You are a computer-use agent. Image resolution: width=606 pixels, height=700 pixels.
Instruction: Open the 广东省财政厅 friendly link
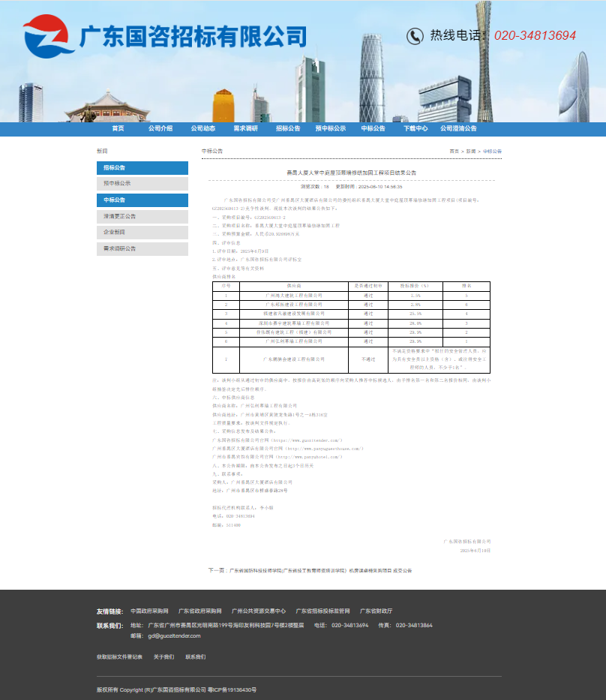[x=376, y=611]
